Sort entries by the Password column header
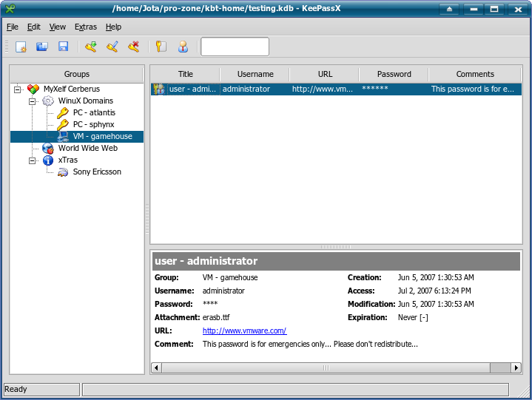Viewport: 532px width, 400px height. [x=394, y=74]
